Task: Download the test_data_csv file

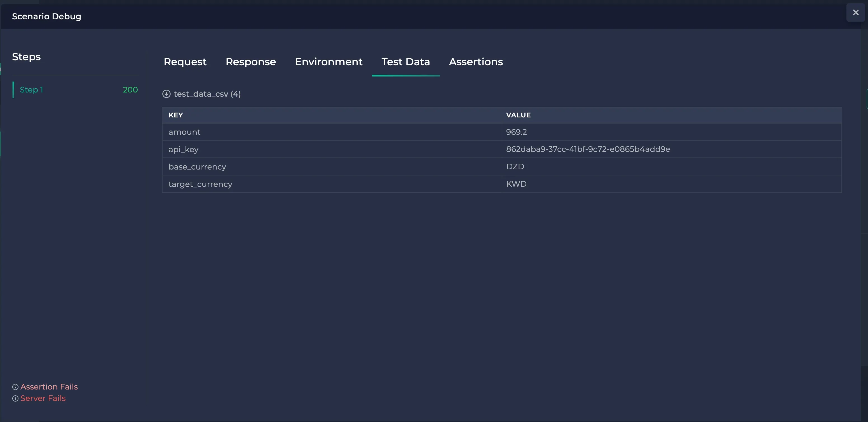Action: coord(166,94)
